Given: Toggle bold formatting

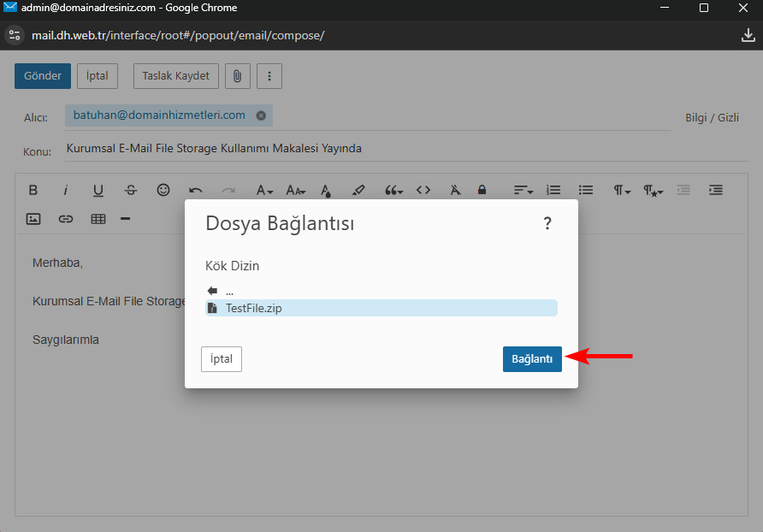Looking at the screenshot, I should coord(33,190).
